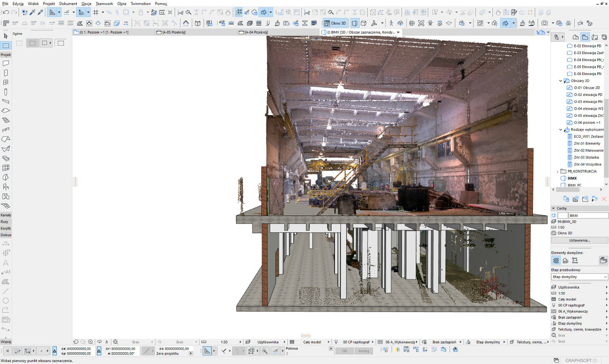Pick the Wall tool in toolbox
The width and height of the screenshot is (609, 364).
6,63
